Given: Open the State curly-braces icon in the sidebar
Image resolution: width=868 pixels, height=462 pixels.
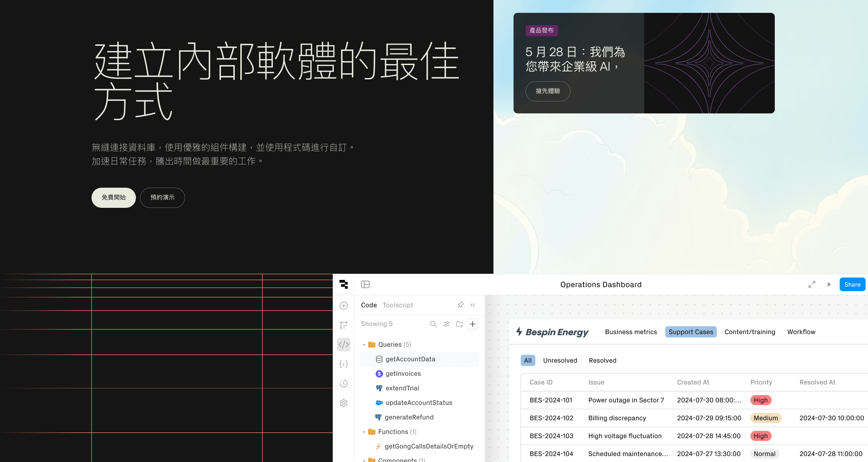Looking at the screenshot, I should tap(343, 364).
